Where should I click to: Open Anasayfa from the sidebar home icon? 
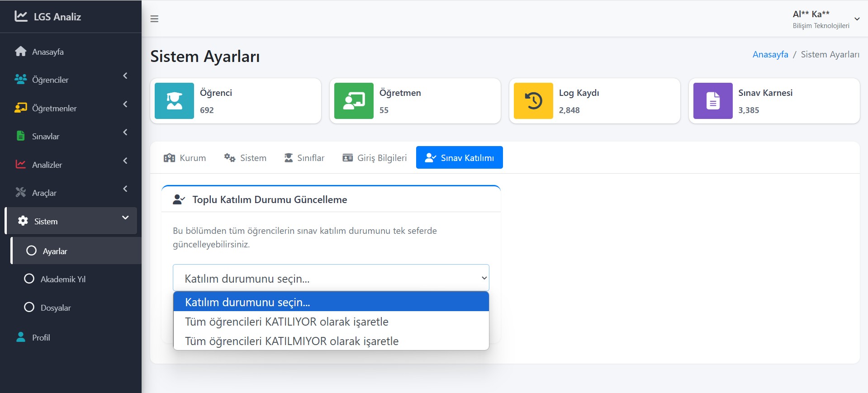[x=21, y=52]
